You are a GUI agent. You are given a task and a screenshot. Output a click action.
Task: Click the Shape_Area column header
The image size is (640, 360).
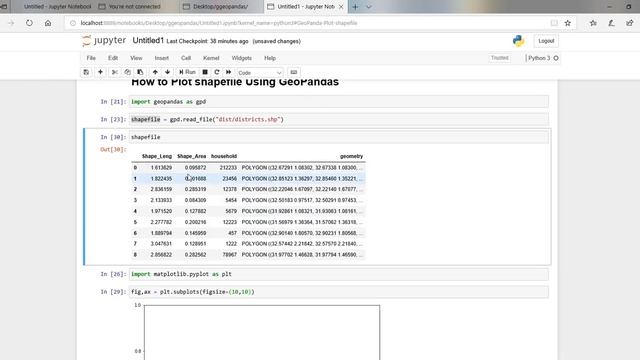tap(191, 156)
